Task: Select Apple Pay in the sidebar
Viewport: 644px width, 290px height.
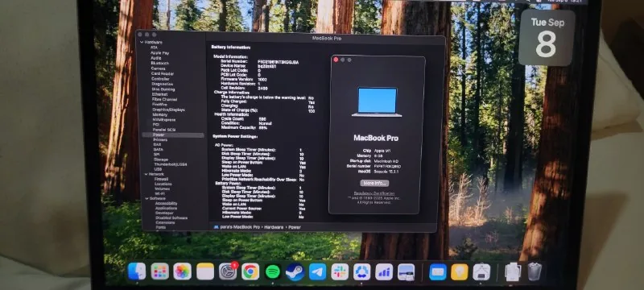Action: point(159,53)
